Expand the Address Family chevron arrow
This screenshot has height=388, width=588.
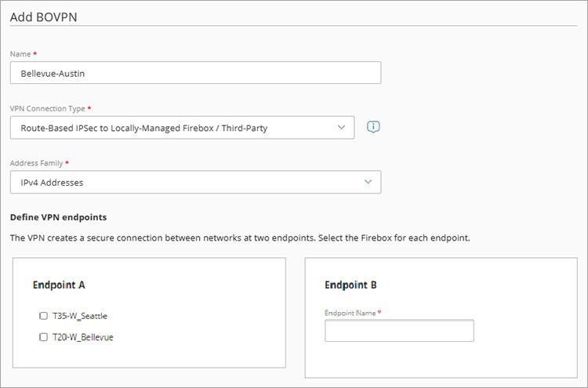(368, 182)
